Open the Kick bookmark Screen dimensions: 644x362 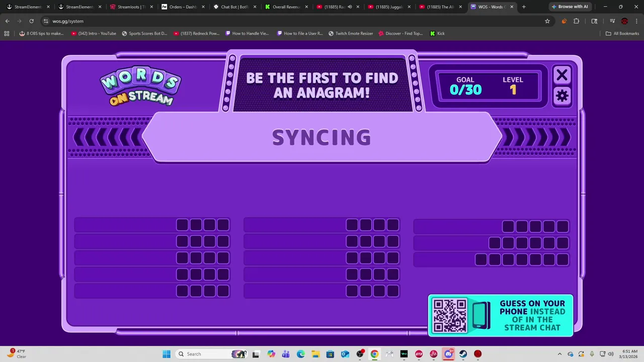[x=438, y=34]
